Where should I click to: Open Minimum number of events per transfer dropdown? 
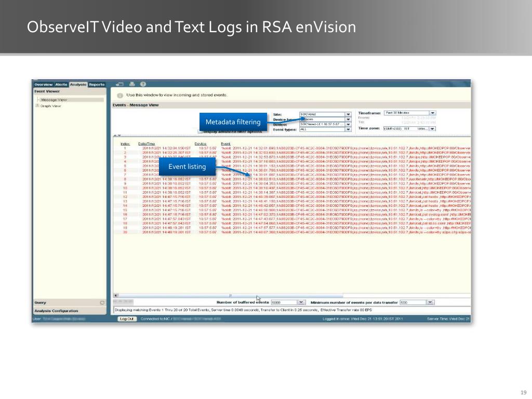pos(430,302)
